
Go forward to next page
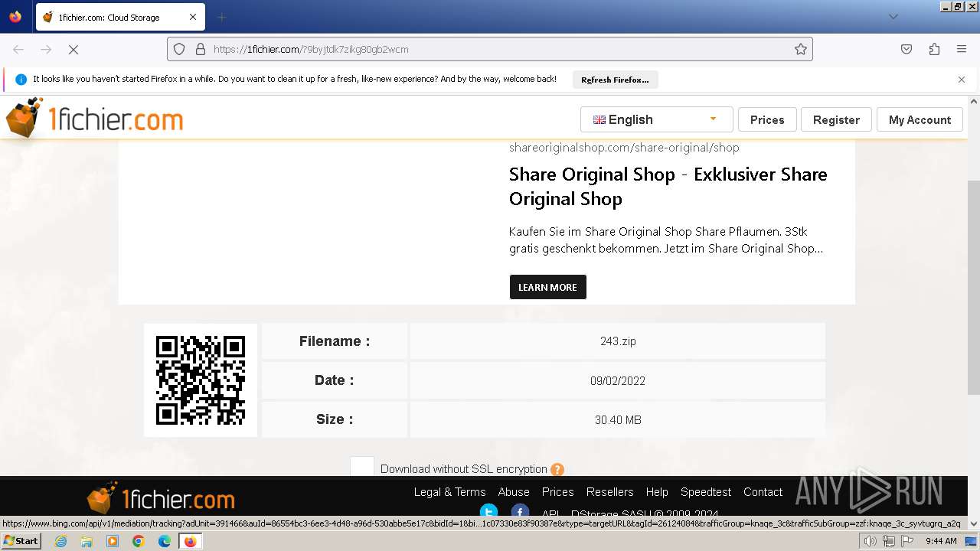click(x=46, y=49)
